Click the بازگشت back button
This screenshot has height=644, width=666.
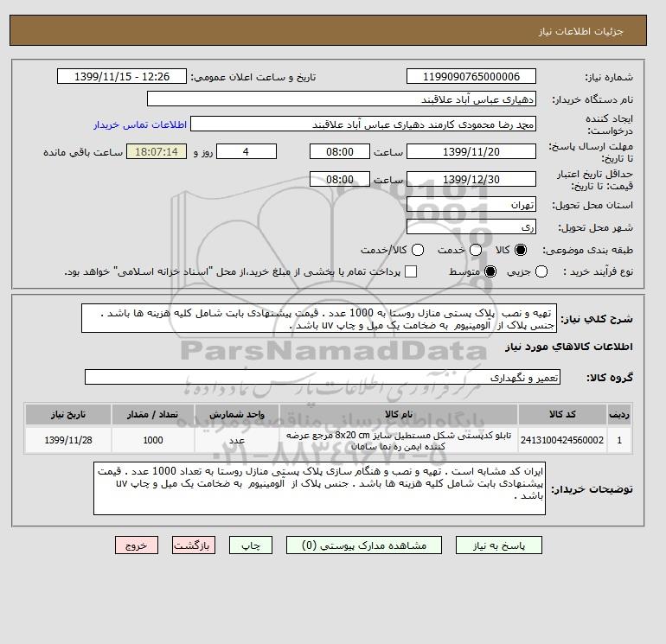coord(194,545)
